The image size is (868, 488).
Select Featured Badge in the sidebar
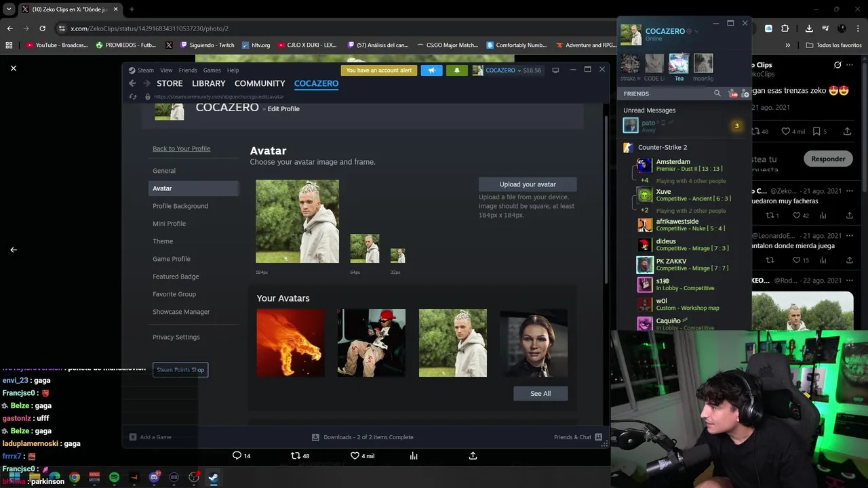coord(193,277)
